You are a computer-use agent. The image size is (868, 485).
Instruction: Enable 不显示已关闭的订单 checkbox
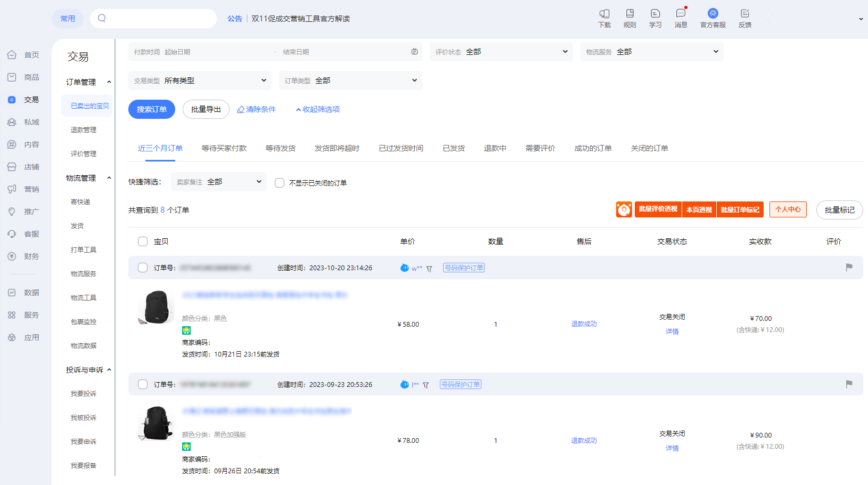tap(280, 183)
